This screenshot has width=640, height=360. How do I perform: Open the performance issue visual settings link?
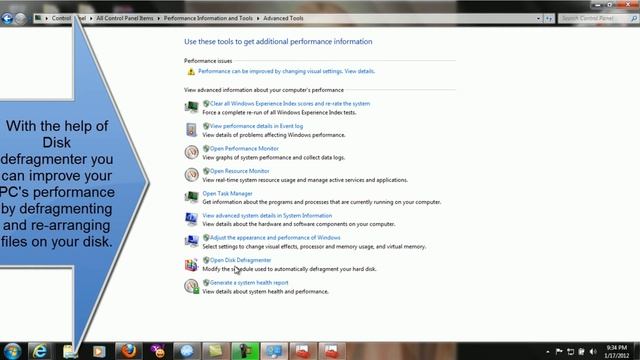tap(286, 71)
